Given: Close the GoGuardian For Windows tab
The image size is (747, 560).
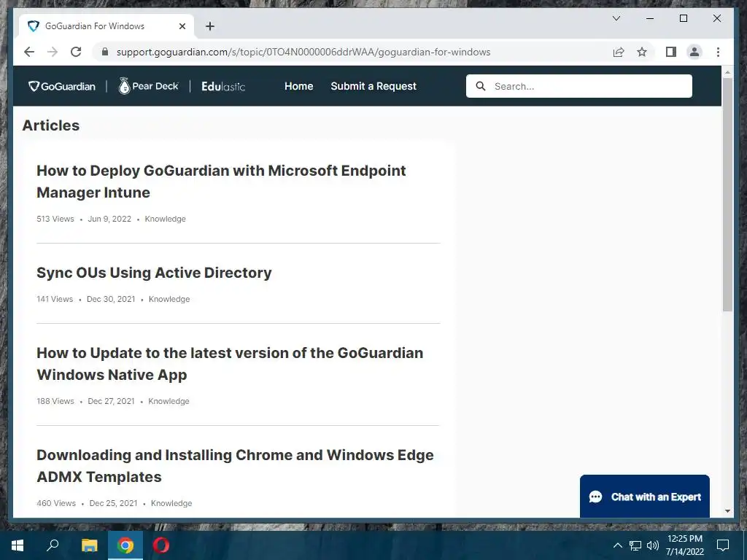Looking at the screenshot, I should [182, 26].
